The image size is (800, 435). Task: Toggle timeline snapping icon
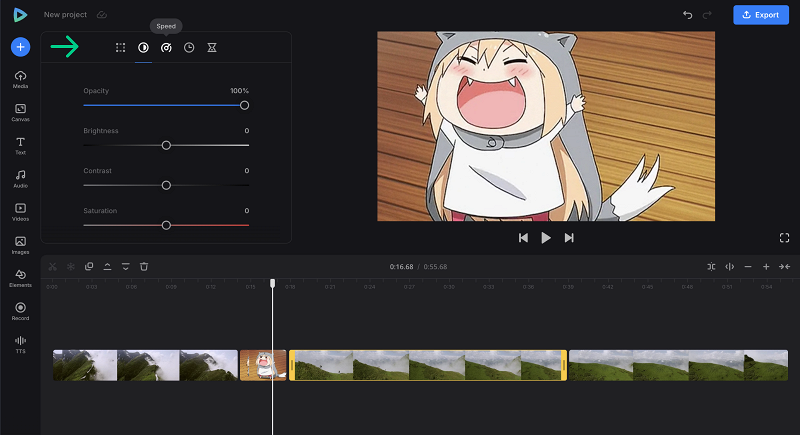[x=711, y=266]
